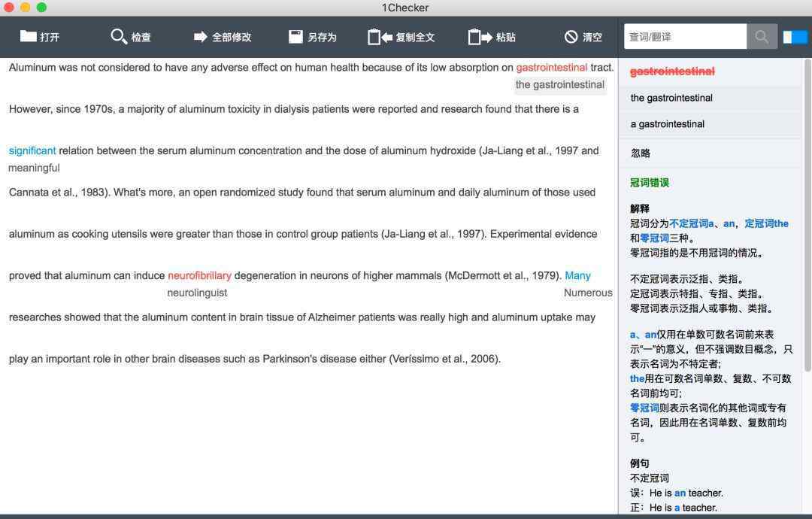The height and width of the screenshot is (519, 812).
Task: Click the green 冠词错误 heading
Action: pos(650,182)
